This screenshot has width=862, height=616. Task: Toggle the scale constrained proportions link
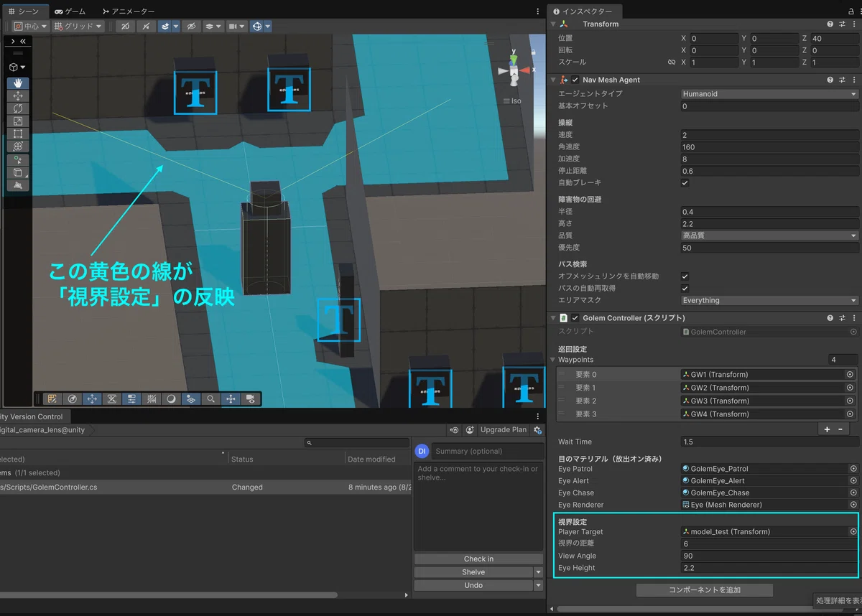coord(672,62)
